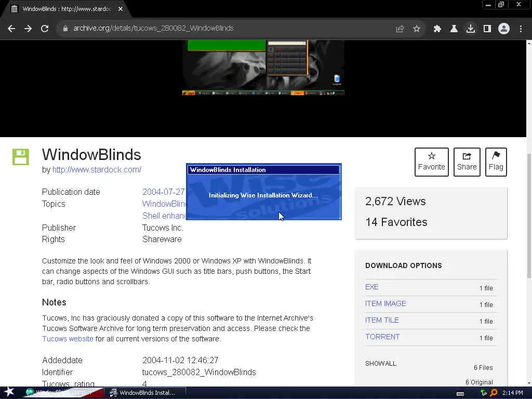Open ITEM IMAGE download option
Image resolution: width=532 pixels, height=399 pixels.
tap(385, 303)
